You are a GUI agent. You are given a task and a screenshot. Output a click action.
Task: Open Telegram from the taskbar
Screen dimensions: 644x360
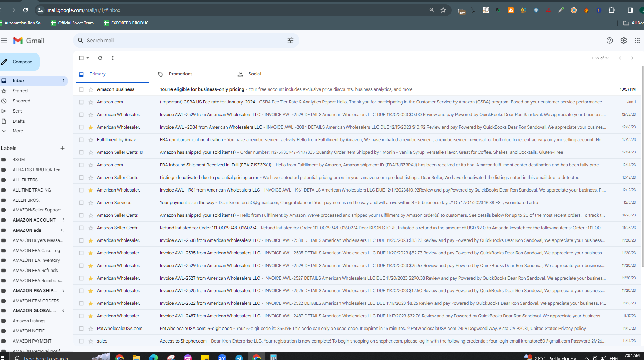pyautogui.click(x=239, y=357)
